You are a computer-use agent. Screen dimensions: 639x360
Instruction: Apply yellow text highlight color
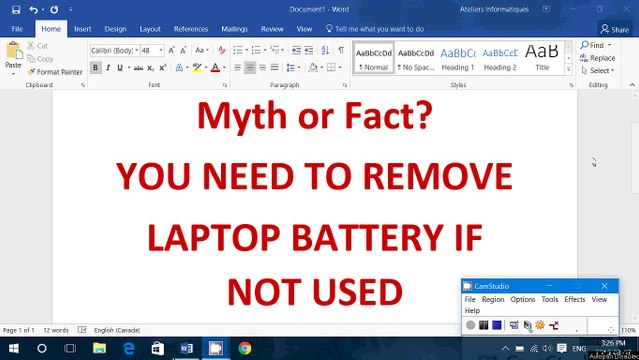point(197,68)
